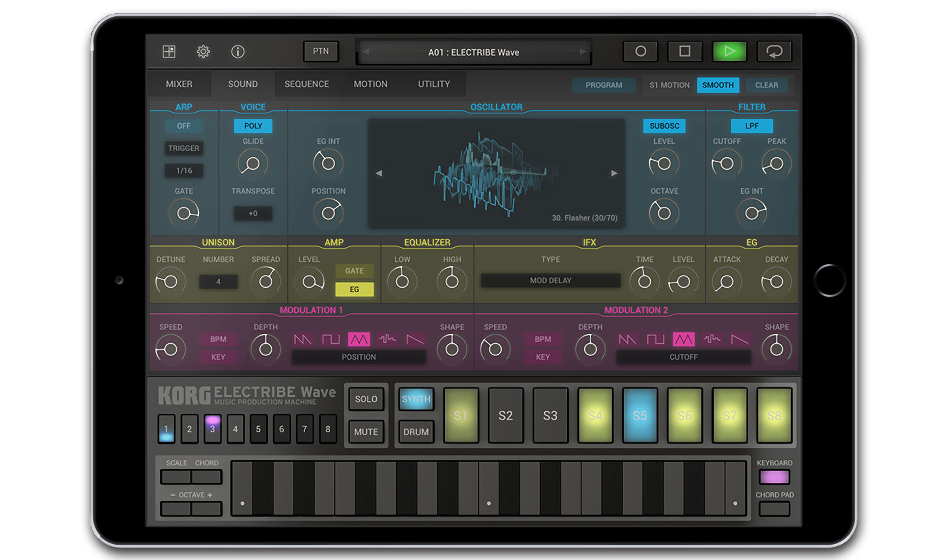
Task: Select the triangle wave shape in Modulation 1
Action: tap(359, 339)
